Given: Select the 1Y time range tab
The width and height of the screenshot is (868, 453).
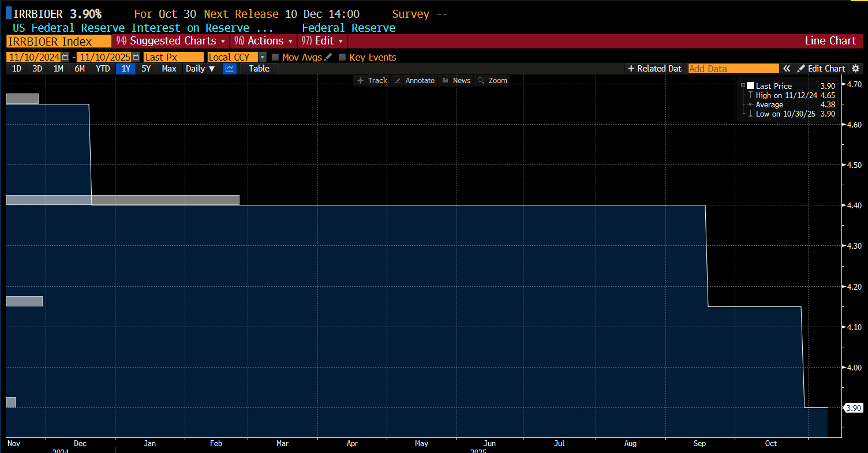Looking at the screenshot, I should tap(126, 69).
